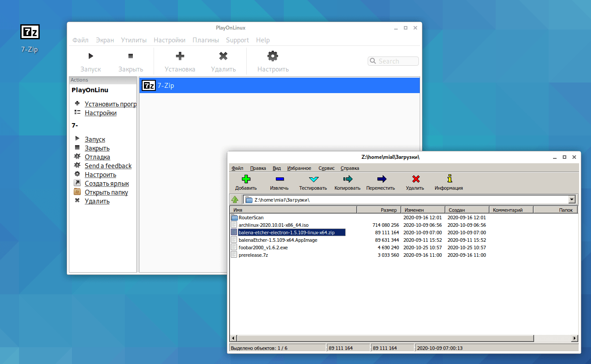Delete selected file with red Удалить icon
The width and height of the screenshot is (591, 364).
(x=415, y=179)
